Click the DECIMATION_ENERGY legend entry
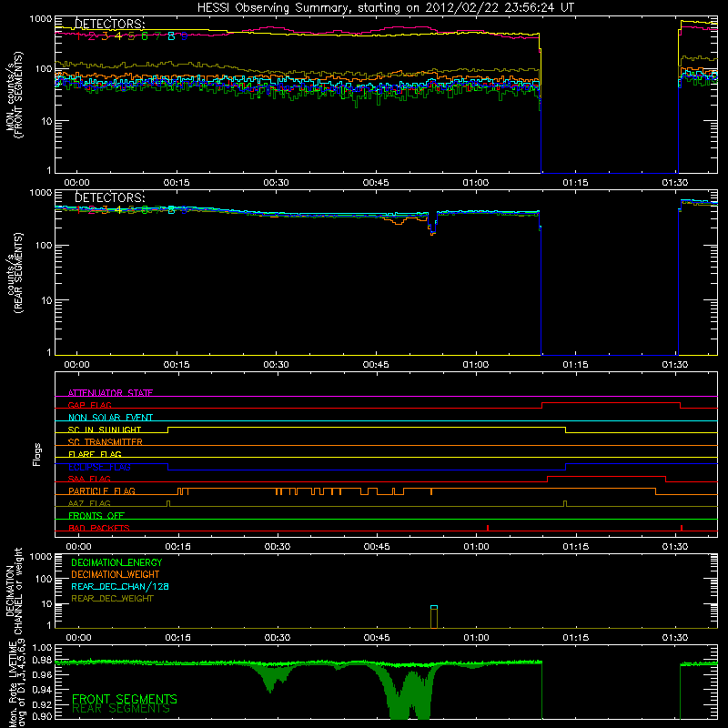Image resolution: width=728 pixels, height=728 pixels. (116, 562)
